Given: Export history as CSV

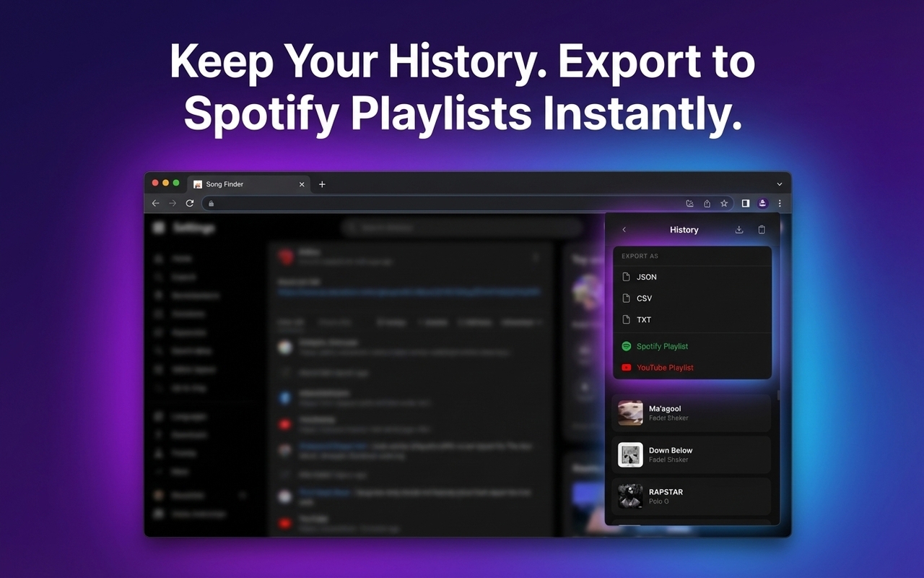Looking at the screenshot, I should click(x=692, y=298).
